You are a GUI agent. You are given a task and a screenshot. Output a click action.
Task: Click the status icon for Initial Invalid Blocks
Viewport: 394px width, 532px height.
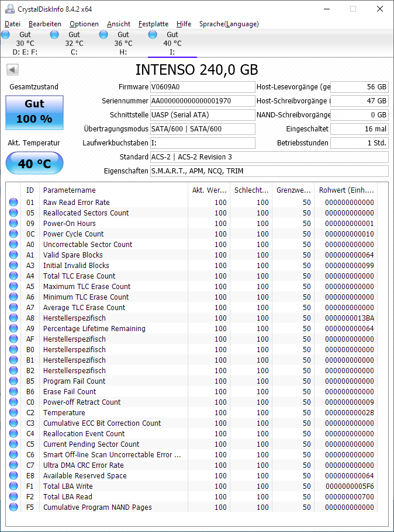tap(13, 265)
